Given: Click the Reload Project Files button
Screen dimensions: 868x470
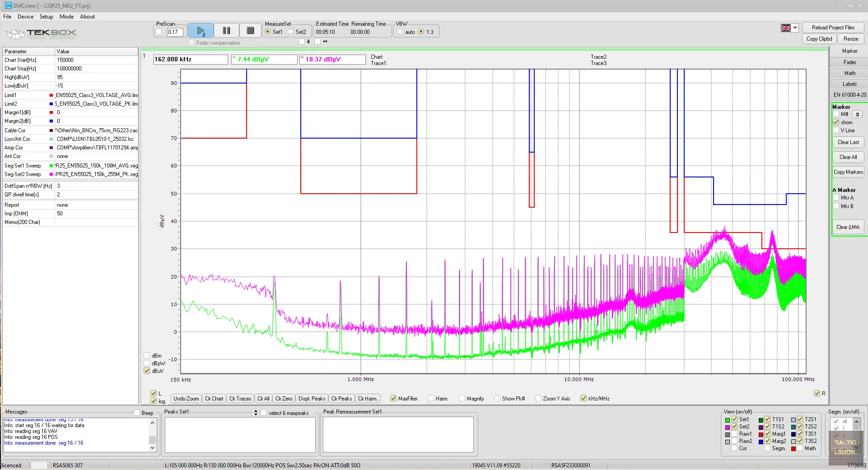Looking at the screenshot, I should pyautogui.click(x=833, y=28).
